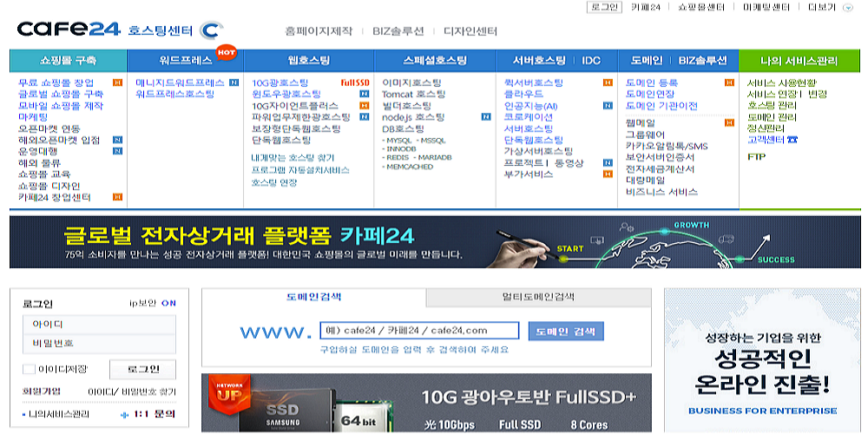Click the badge beside 부가서비스

(608, 174)
